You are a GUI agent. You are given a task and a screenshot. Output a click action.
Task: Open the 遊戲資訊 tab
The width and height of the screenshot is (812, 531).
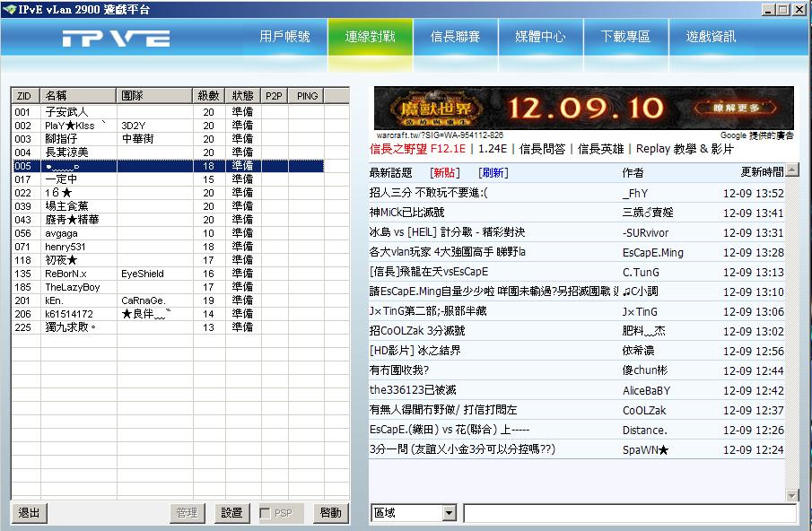pyautogui.click(x=711, y=37)
